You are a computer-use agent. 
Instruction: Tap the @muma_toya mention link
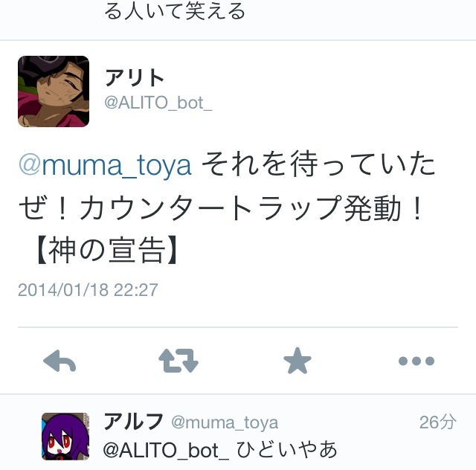point(105,165)
